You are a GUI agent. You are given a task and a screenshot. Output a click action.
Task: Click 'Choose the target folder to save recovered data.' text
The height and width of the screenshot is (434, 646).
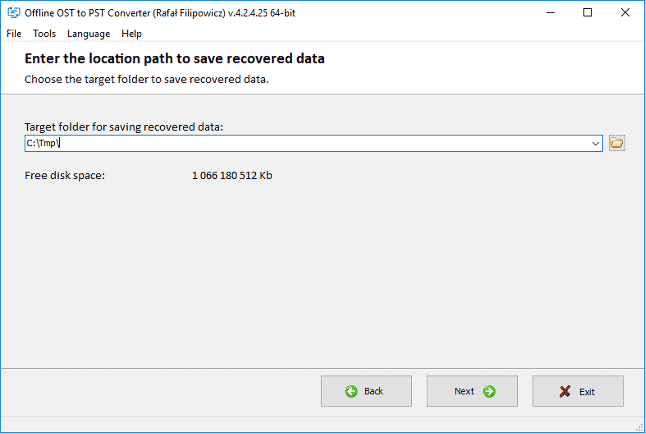(146, 79)
